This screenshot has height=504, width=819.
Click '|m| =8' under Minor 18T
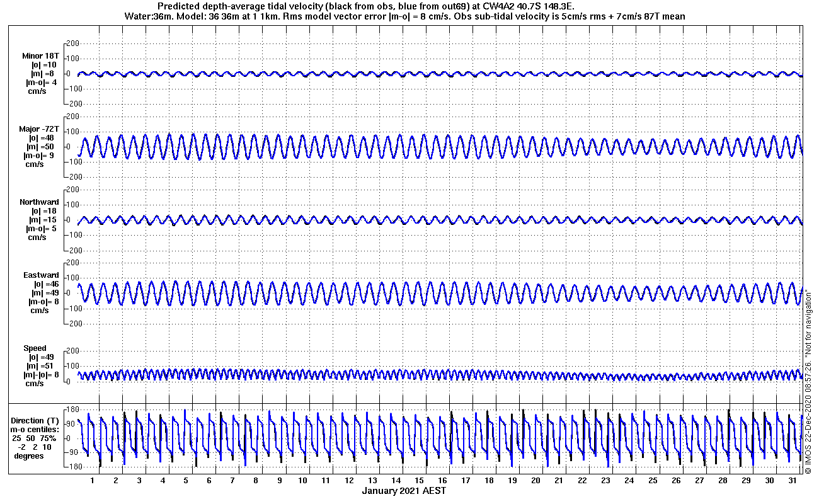(43, 74)
